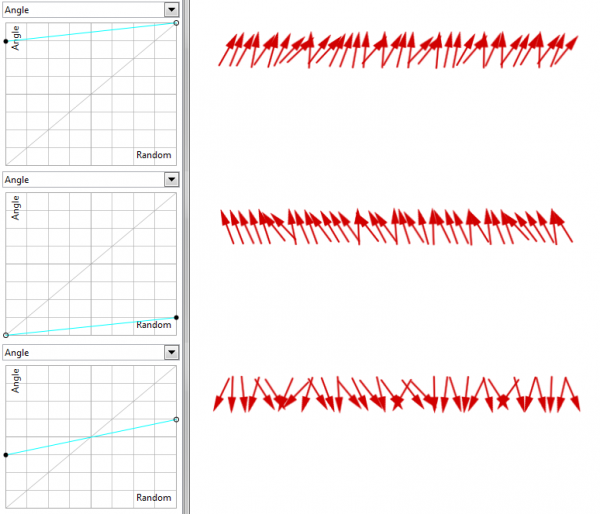Click Random label in bottom curve graph
600x514 pixels.
pos(154,498)
